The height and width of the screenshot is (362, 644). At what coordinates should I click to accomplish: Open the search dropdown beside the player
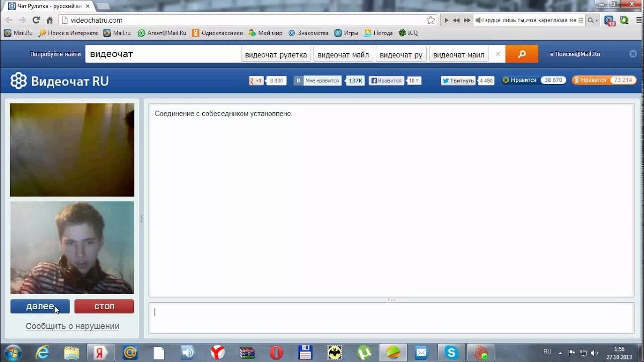click(x=594, y=20)
